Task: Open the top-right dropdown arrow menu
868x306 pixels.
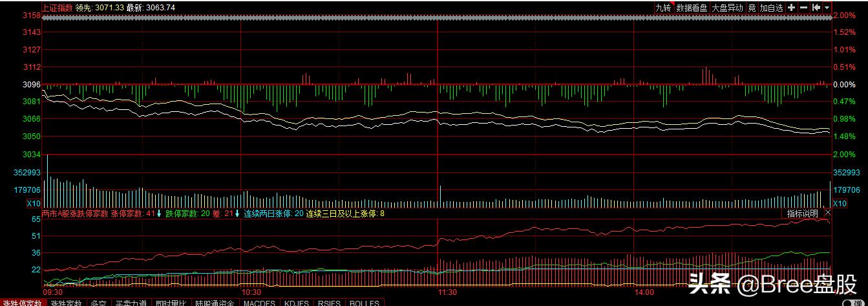Action: click(x=827, y=8)
